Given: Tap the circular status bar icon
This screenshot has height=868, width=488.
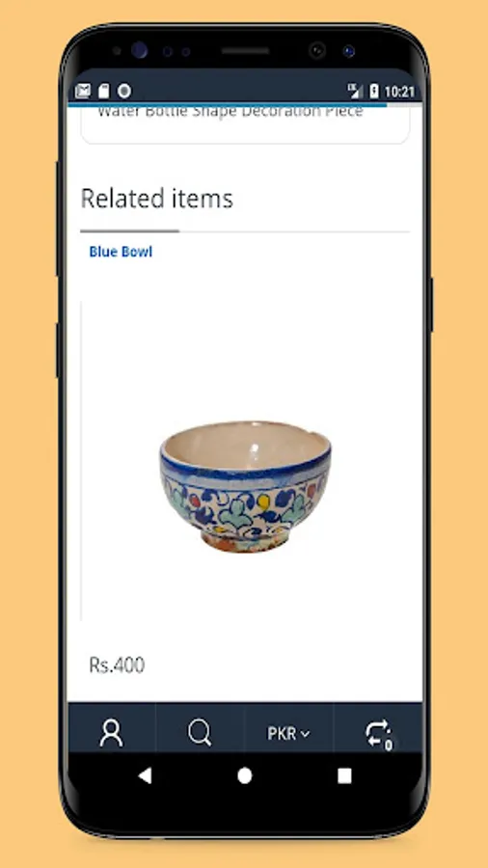Looking at the screenshot, I should 124,91.
